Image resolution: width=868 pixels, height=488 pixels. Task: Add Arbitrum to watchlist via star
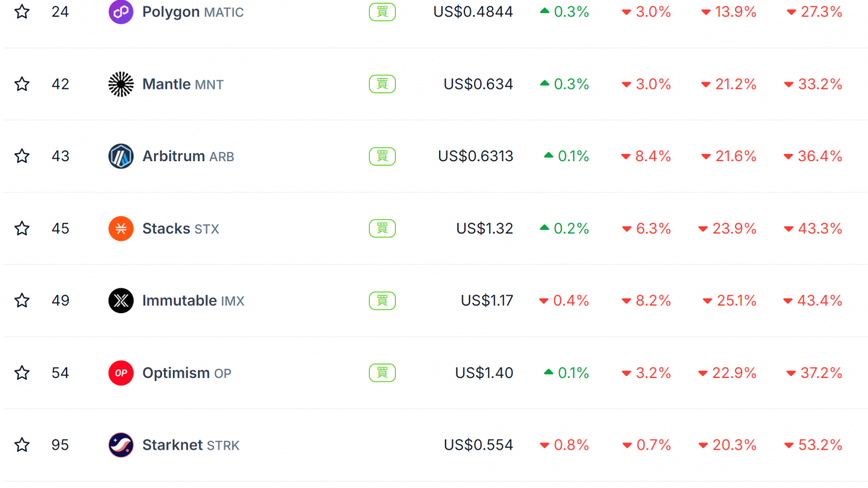tap(22, 156)
